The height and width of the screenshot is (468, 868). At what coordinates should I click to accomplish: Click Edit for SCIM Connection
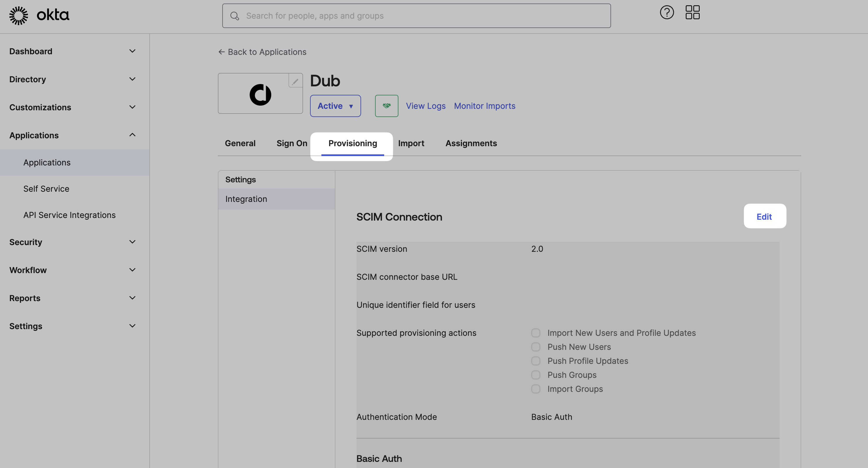(764, 216)
